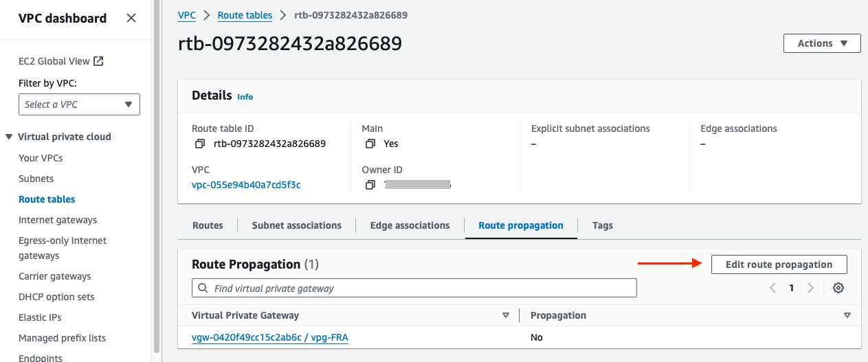Select page 1 in pagination
This screenshot has height=362, width=868.
click(792, 288)
